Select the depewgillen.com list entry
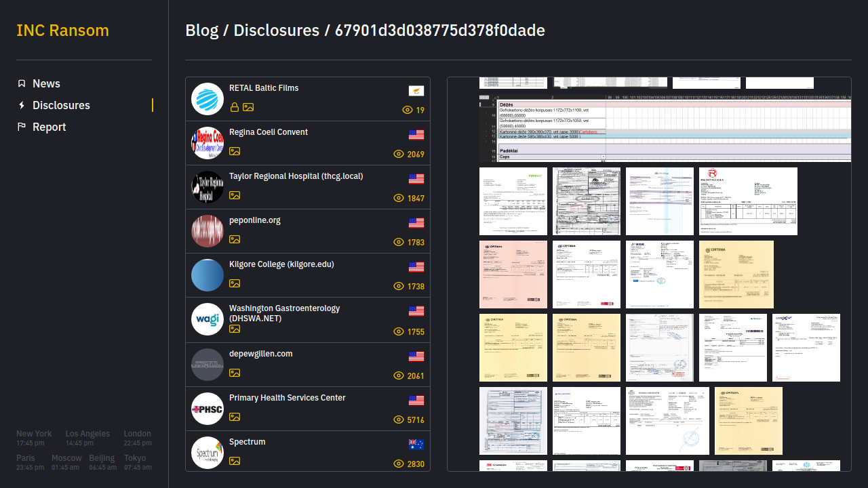Image resolution: width=868 pixels, height=488 pixels. pos(308,365)
